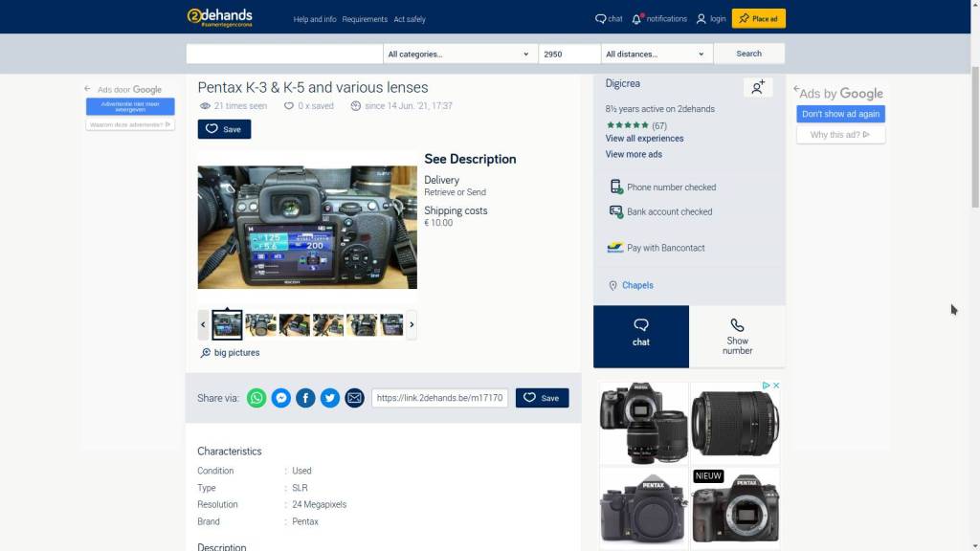This screenshot has width=980, height=551.
Task: Click Don't show ad again button
Action: coord(840,114)
